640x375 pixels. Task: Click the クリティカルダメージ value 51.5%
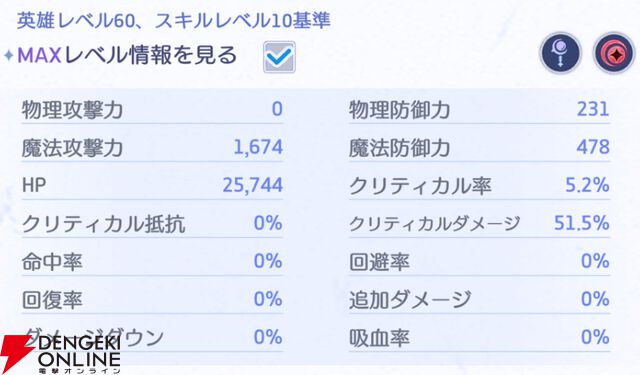point(582,223)
